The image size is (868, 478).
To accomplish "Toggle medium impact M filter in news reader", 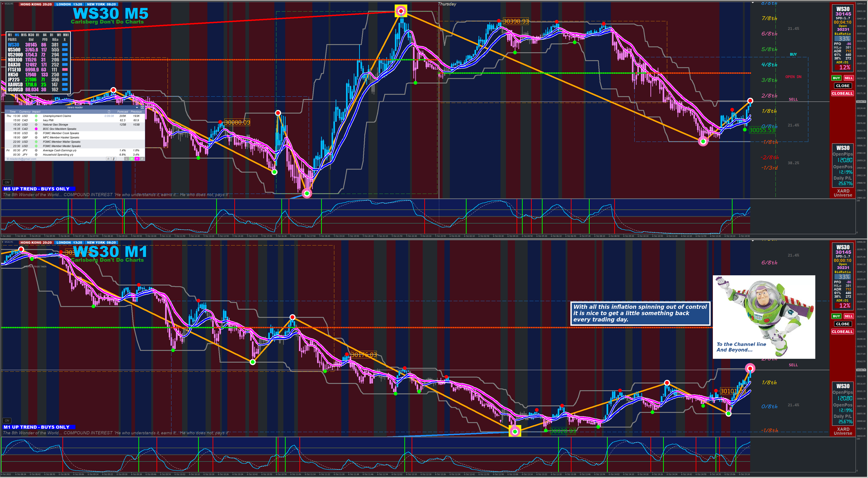I will (132, 159).
